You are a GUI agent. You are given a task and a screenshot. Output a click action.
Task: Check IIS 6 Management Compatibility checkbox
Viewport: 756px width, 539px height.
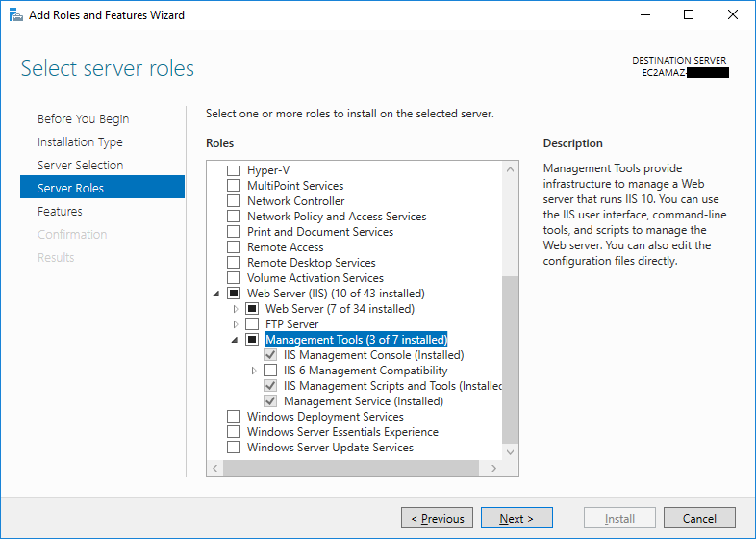pyautogui.click(x=270, y=371)
